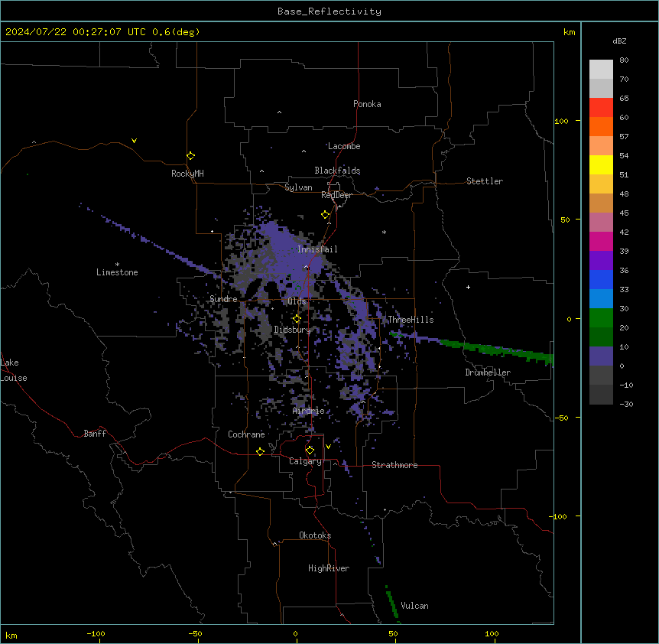659x644 pixels.
Task: Click the dBZ legend heading
Action: pyautogui.click(x=619, y=41)
